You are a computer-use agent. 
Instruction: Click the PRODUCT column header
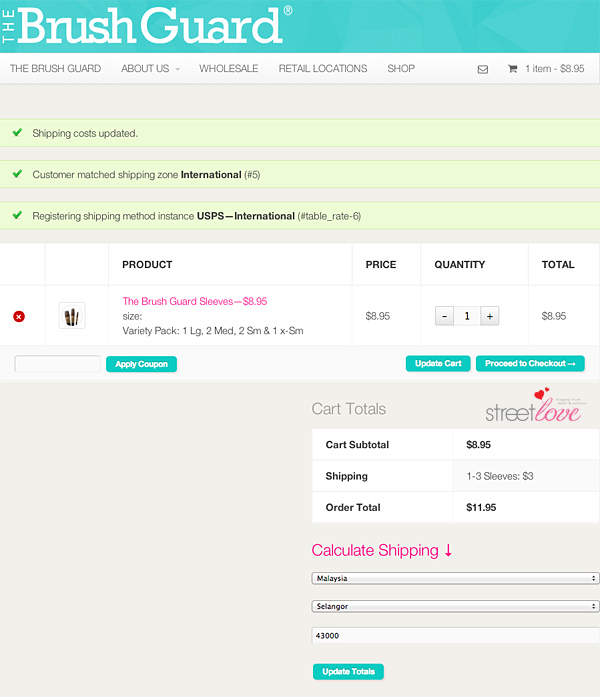(147, 265)
